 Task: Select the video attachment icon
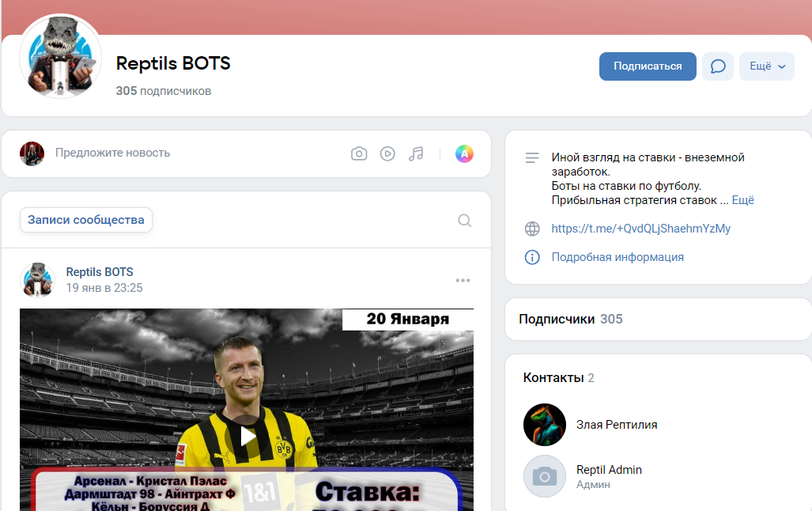[x=387, y=153]
